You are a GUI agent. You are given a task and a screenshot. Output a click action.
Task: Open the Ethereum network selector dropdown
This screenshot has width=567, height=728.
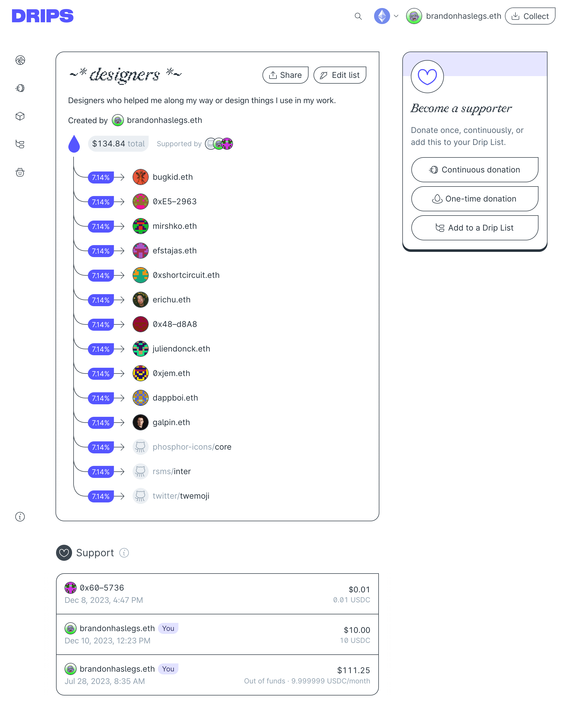[x=386, y=16]
